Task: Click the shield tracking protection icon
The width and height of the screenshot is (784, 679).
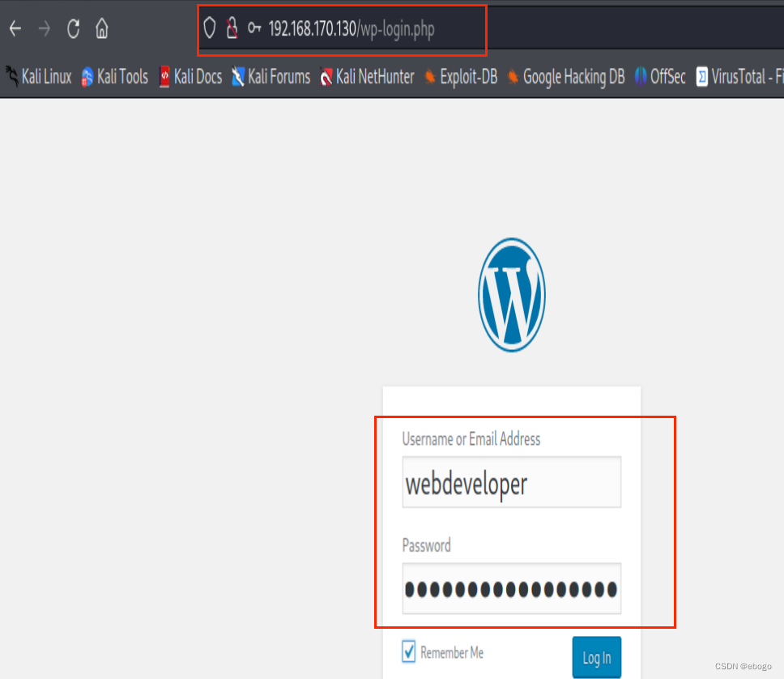Action: coord(210,28)
